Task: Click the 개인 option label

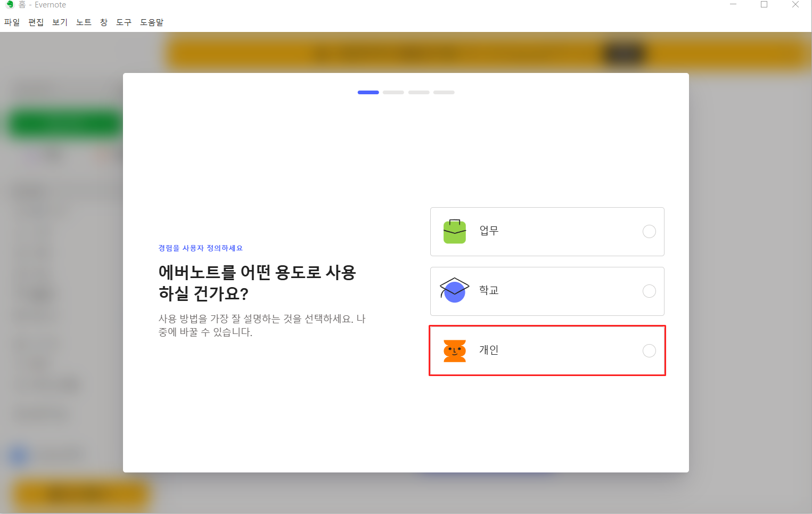Action: pyautogui.click(x=489, y=350)
